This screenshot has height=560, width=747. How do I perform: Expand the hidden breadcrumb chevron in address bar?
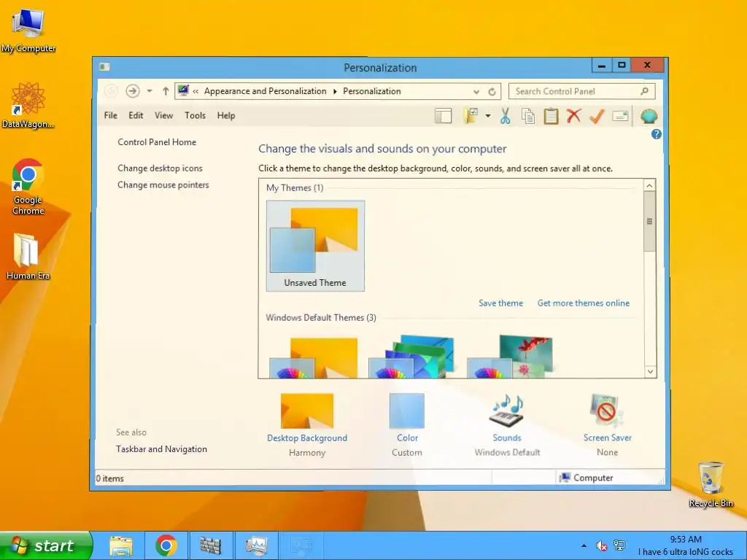tap(196, 91)
